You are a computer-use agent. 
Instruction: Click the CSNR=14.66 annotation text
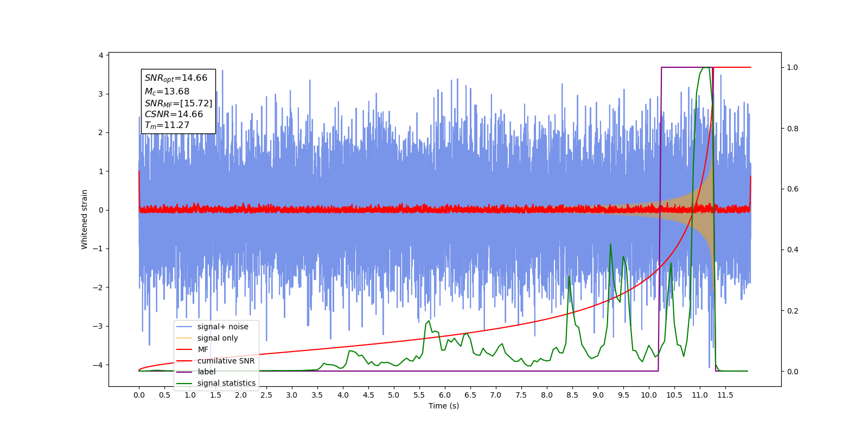coord(174,114)
